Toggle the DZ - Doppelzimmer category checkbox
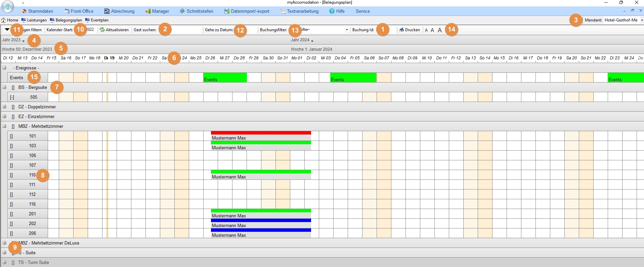 pos(13,107)
